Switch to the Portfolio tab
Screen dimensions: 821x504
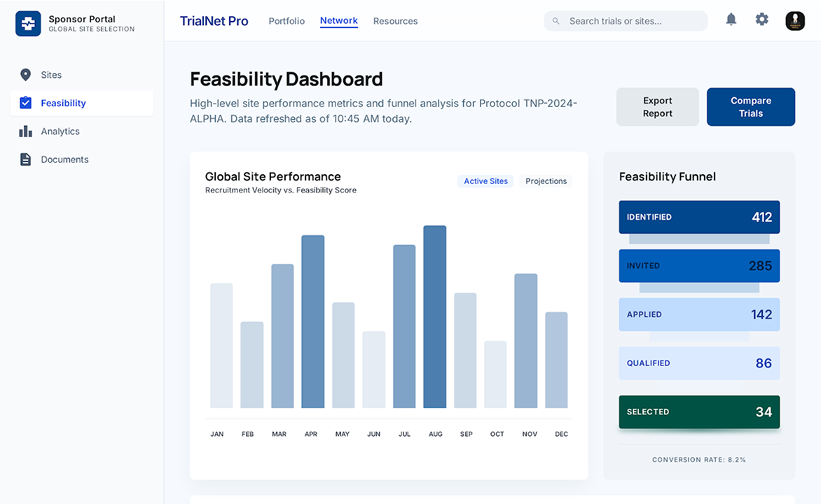coord(287,21)
